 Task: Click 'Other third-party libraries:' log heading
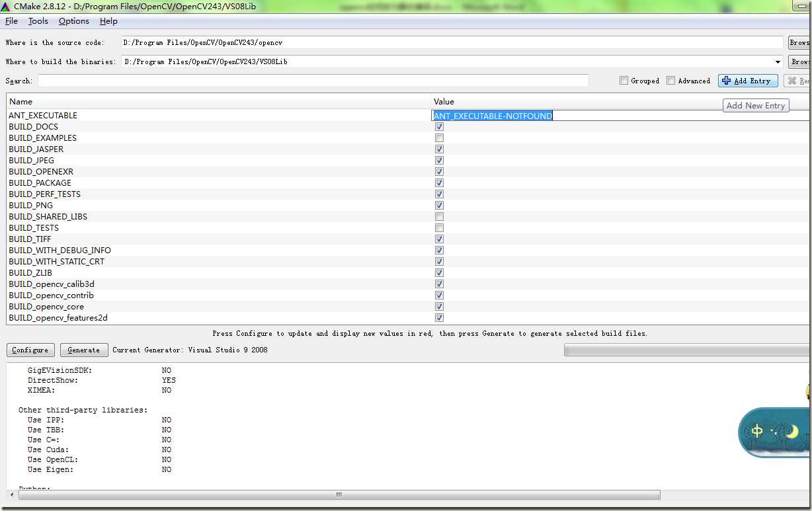click(x=83, y=410)
